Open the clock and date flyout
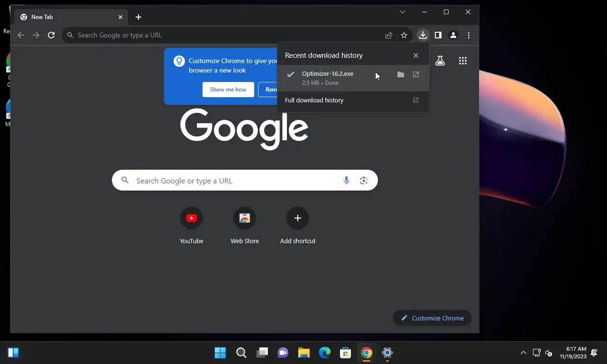This screenshot has width=607, height=364. click(x=573, y=353)
